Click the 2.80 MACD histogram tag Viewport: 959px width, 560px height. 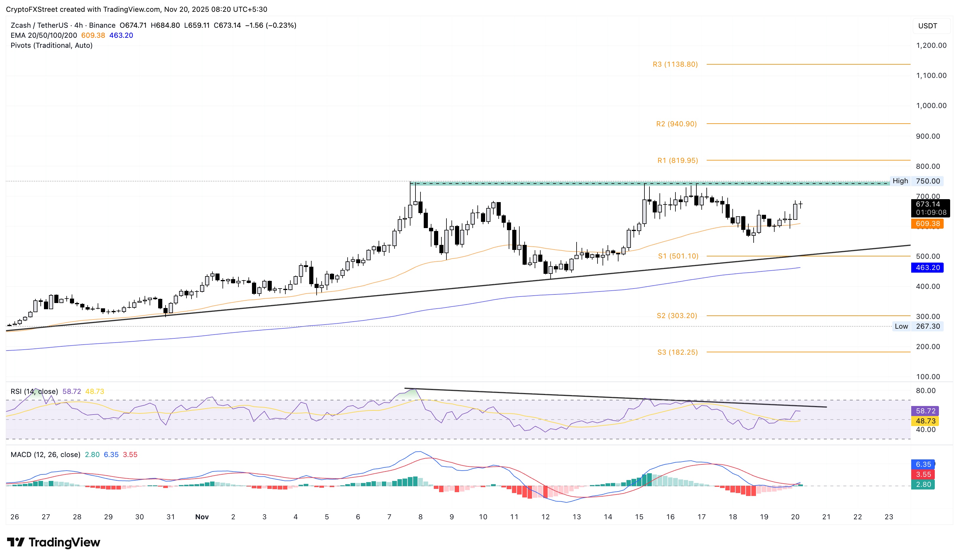(x=923, y=484)
